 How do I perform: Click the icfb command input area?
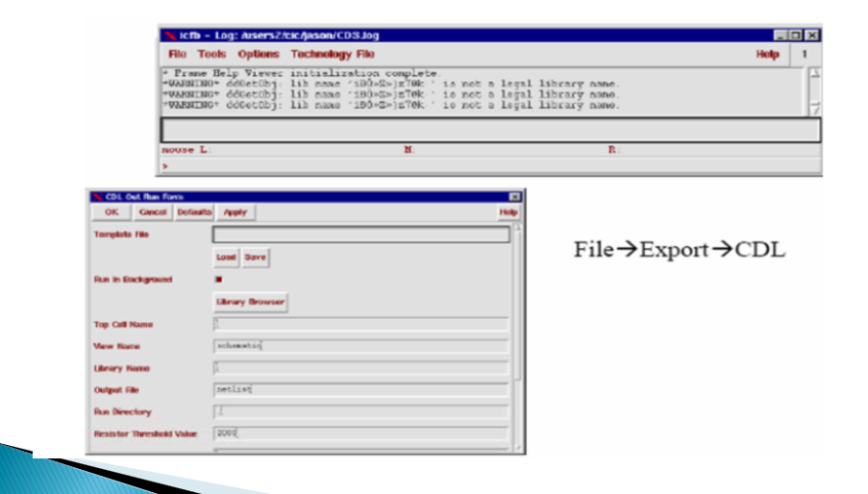(490, 130)
